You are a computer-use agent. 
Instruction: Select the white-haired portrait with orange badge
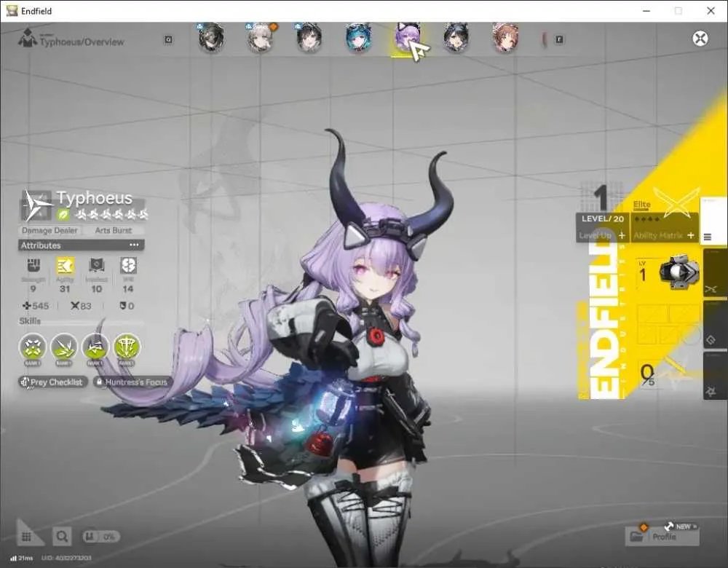click(x=261, y=38)
